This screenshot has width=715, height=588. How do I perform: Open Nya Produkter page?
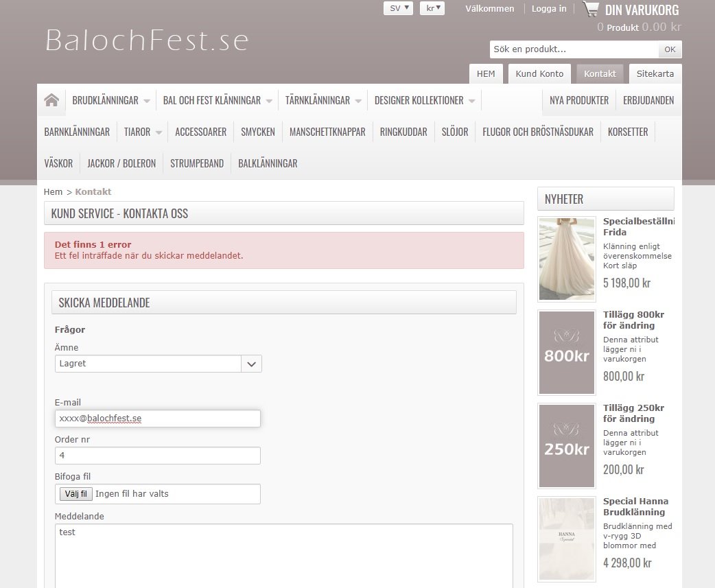(579, 100)
